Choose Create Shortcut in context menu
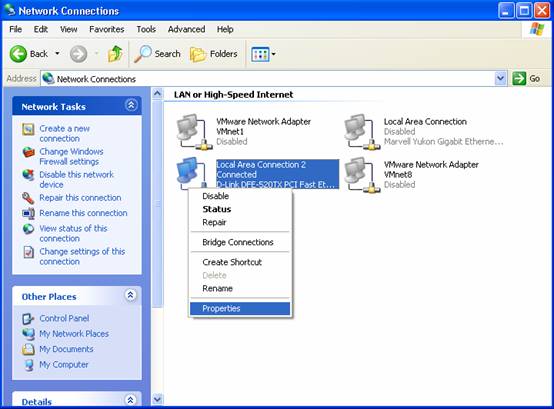 (240, 262)
